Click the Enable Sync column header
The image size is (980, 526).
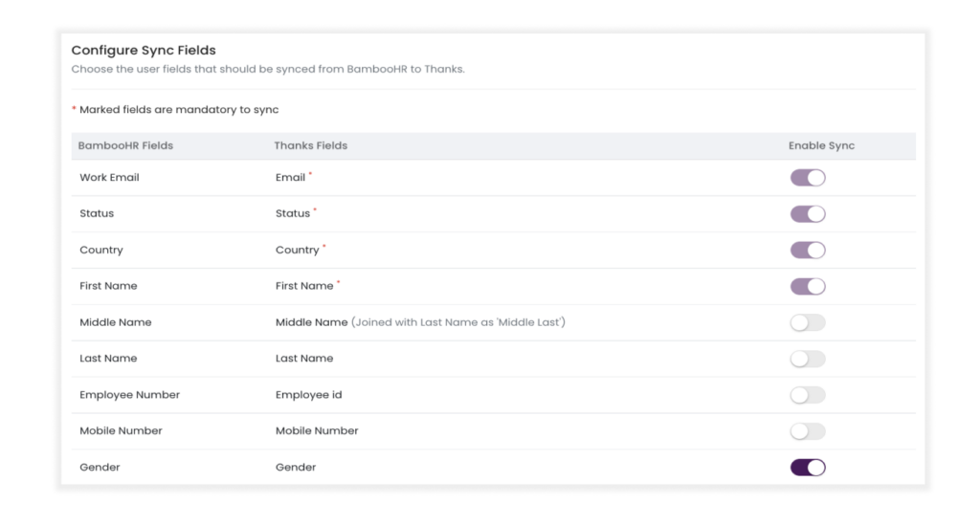pyautogui.click(x=821, y=146)
